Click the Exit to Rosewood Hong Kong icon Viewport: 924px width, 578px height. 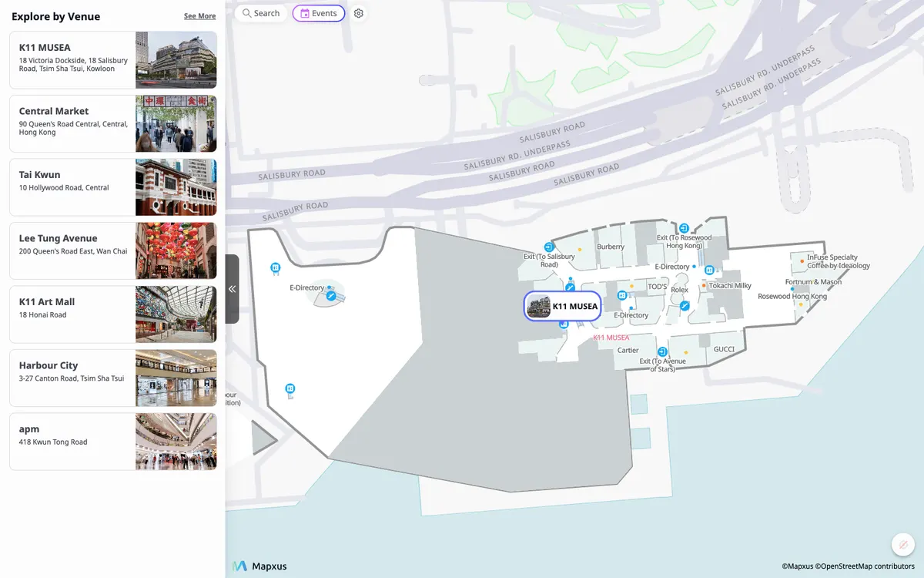pyautogui.click(x=684, y=228)
